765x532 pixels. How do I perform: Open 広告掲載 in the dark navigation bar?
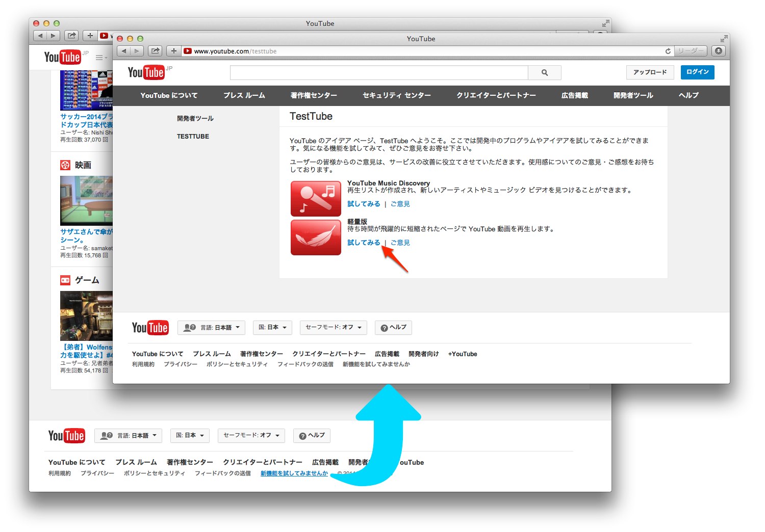575,95
